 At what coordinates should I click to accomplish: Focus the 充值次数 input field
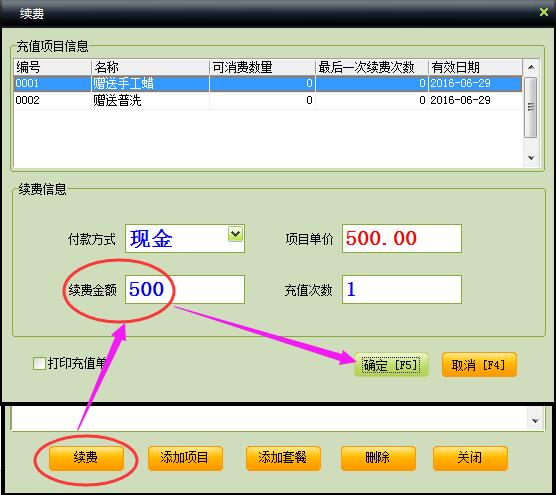(402, 289)
